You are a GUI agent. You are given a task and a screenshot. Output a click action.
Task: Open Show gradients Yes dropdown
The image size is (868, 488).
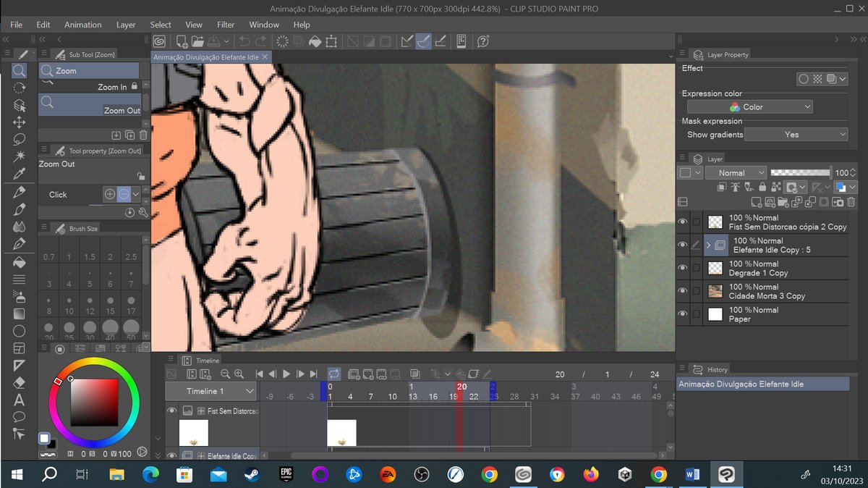(796, 134)
